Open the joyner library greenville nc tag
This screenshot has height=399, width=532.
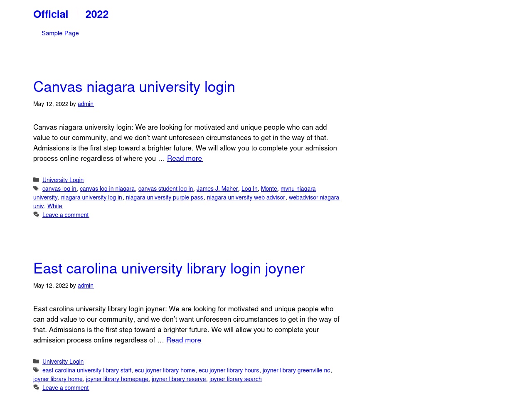coord(296,370)
